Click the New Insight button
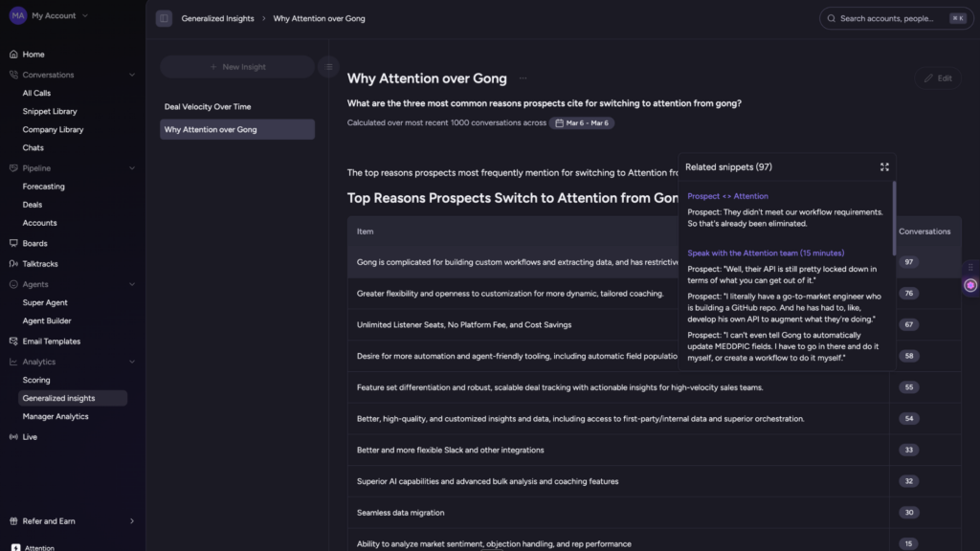 (237, 67)
